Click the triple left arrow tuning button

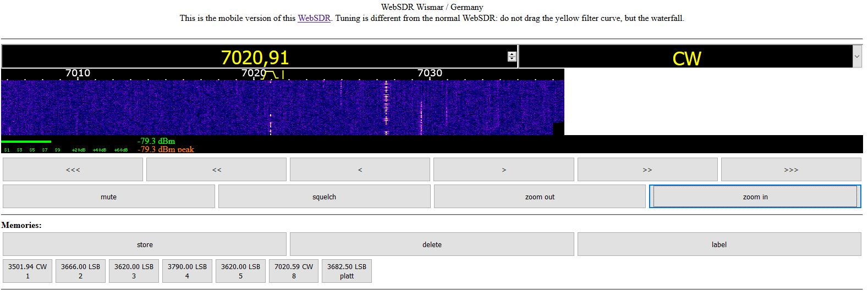point(73,170)
